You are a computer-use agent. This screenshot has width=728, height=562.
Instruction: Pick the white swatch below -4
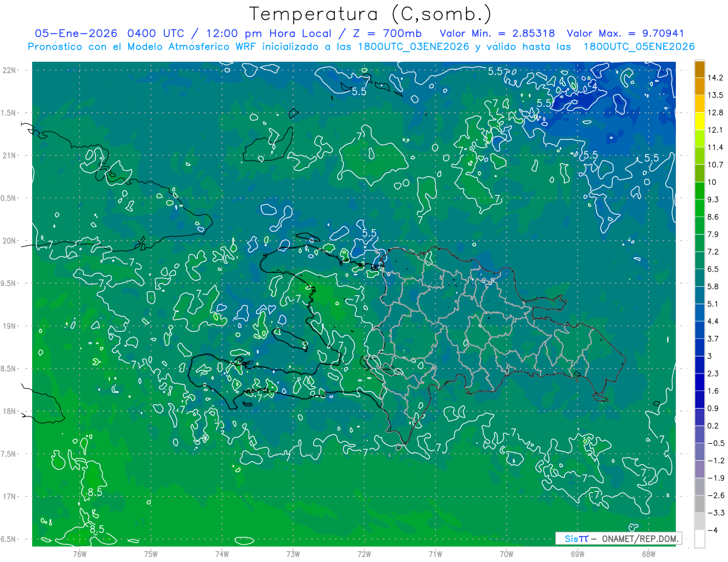click(x=699, y=539)
